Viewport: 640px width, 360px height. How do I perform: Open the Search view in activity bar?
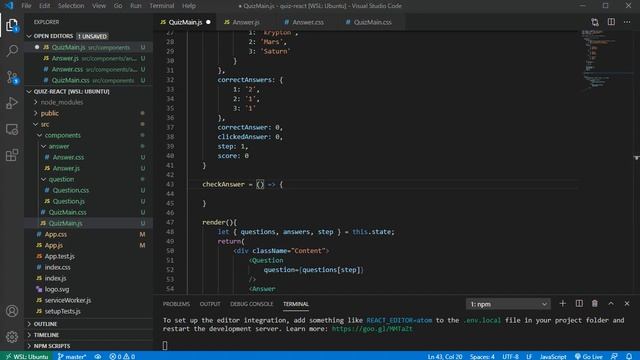[x=12, y=51]
